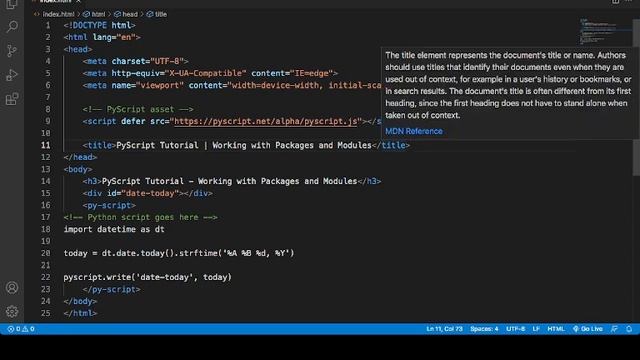This screenshot has height=360, width=640.
Task: Open the MDN Reference link
Action: tap(414, 131)
